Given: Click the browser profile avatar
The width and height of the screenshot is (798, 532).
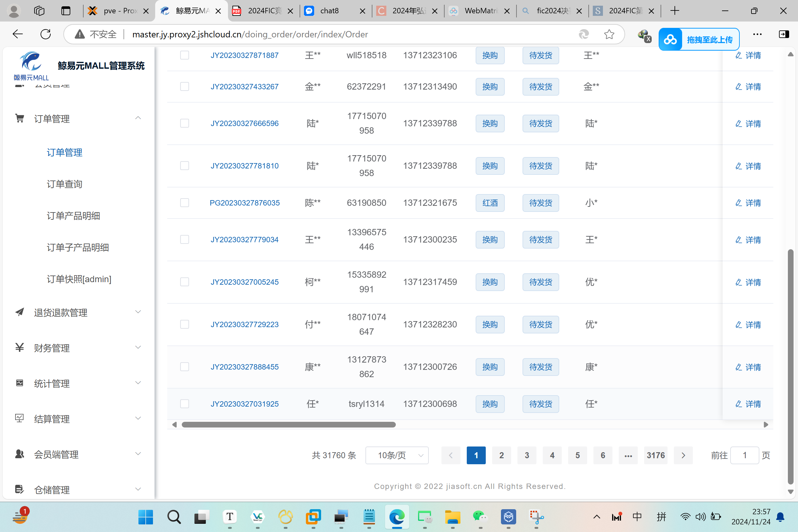Looking at the screenshot, I should pyautogui.click(x=14, y=11).
